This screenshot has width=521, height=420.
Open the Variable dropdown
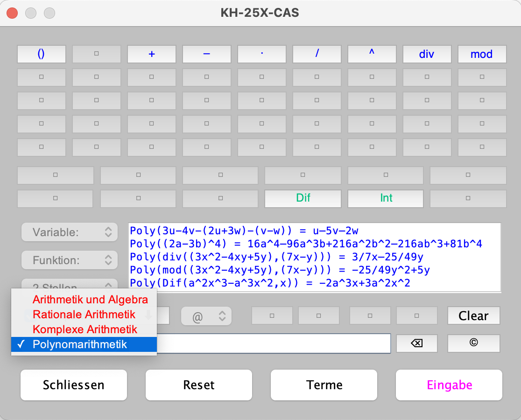pos(70,232)
